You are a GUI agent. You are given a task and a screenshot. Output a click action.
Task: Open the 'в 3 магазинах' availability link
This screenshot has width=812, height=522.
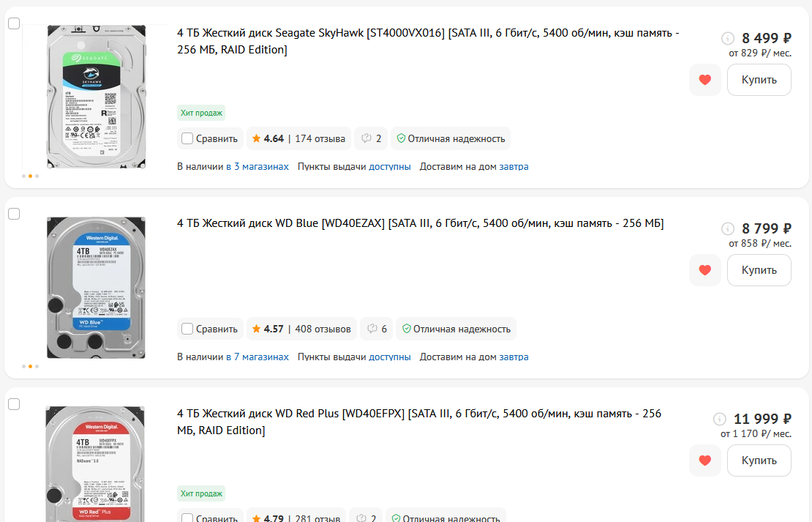(x=257, y=166)
